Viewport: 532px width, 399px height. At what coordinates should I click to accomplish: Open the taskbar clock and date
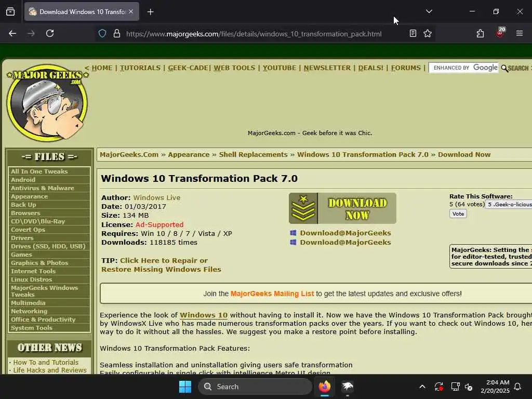point(495,387)
